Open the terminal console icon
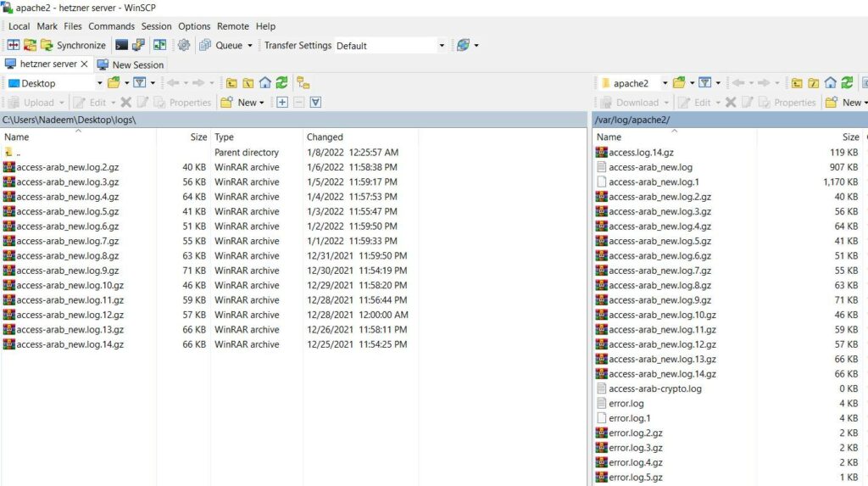The width and height of the screenshot is (868, 486). point(121,46)
